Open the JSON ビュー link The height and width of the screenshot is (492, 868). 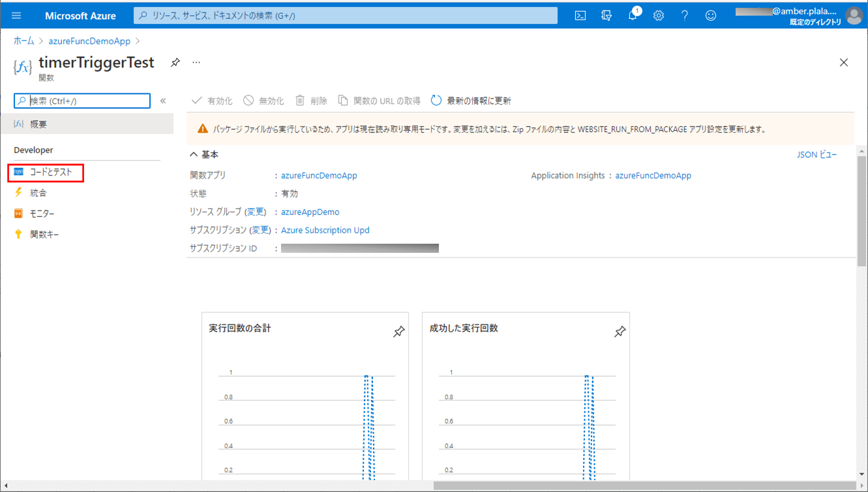coord(817,155)
